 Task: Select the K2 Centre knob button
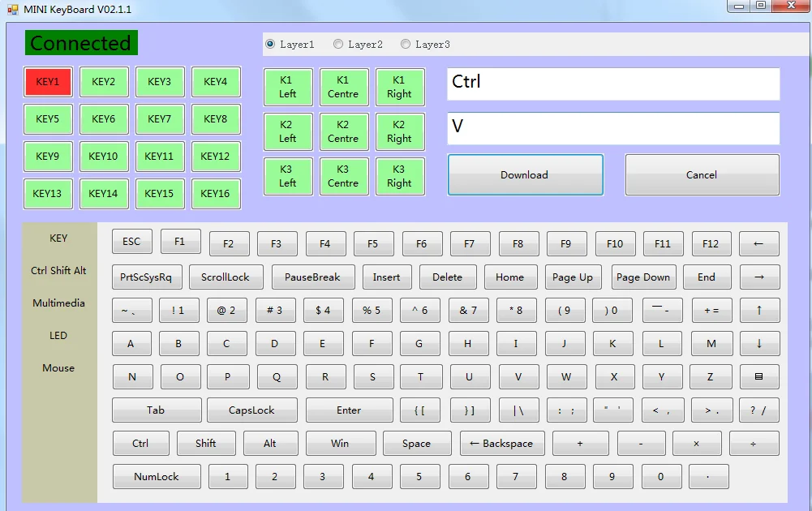pos(343,131)
